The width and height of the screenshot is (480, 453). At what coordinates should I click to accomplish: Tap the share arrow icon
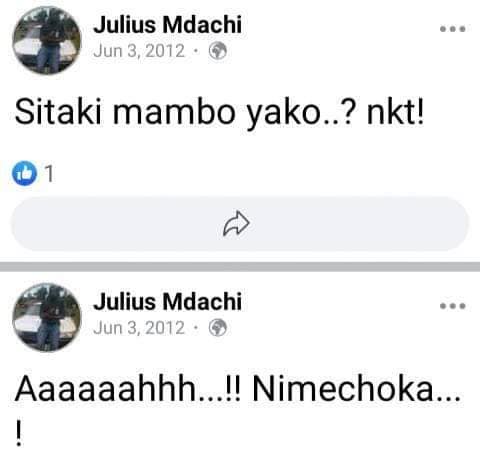click(x=236, y=223)
